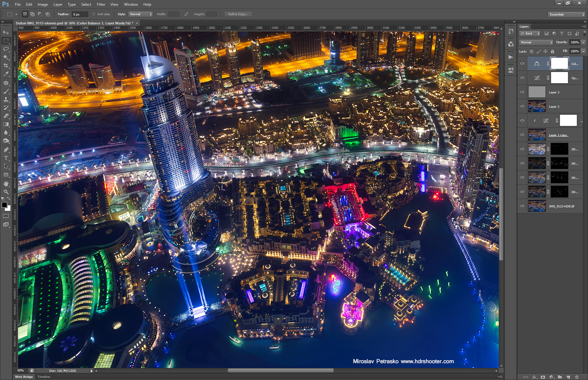
Task: Click the Add layer mask icon
Action: point(543,377)
